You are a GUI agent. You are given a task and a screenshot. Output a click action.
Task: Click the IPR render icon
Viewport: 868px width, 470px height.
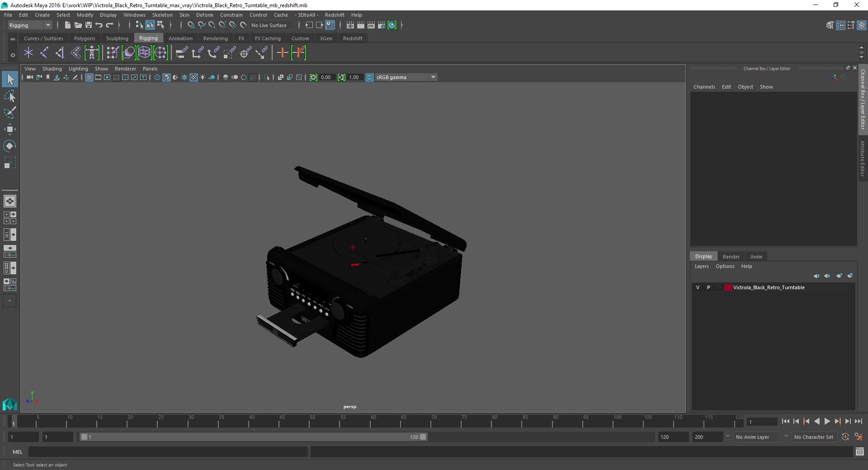371,25
